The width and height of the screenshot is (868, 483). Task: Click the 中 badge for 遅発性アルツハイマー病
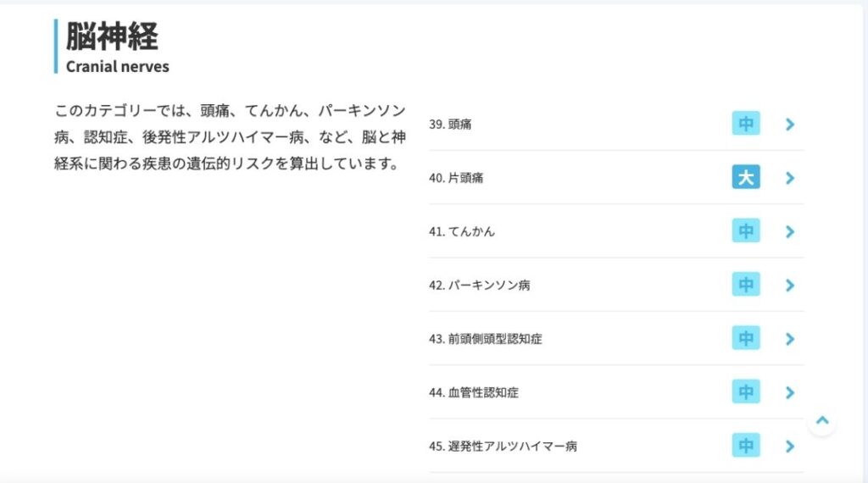click(x=746, y=446)
